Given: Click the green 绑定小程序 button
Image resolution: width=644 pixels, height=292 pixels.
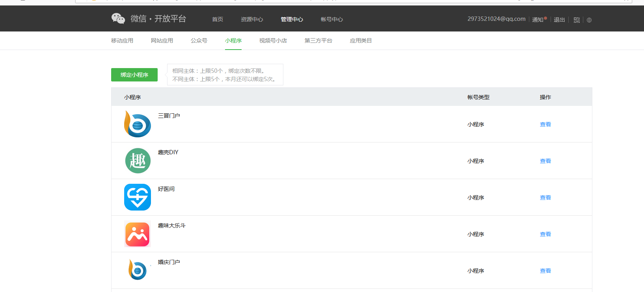Looking at the screenshot, I should tap(134, 75).
